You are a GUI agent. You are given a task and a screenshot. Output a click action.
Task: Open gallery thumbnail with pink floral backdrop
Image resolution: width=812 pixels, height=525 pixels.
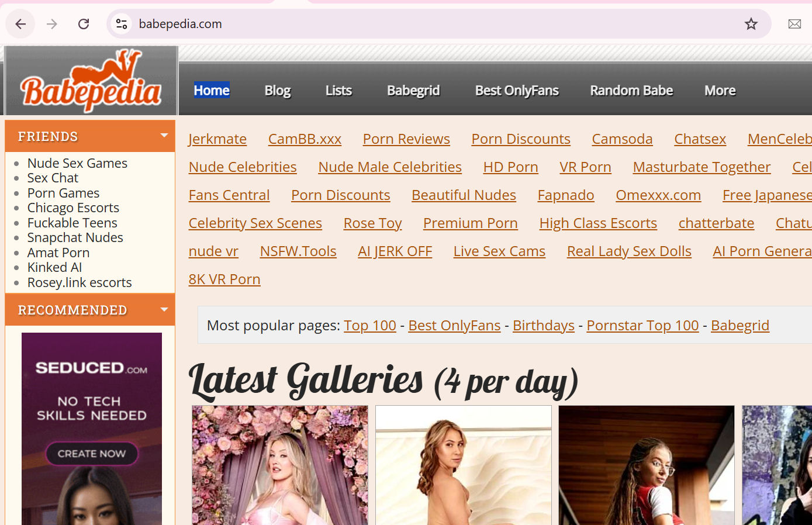pyautogui.click(x=280, y=465)
